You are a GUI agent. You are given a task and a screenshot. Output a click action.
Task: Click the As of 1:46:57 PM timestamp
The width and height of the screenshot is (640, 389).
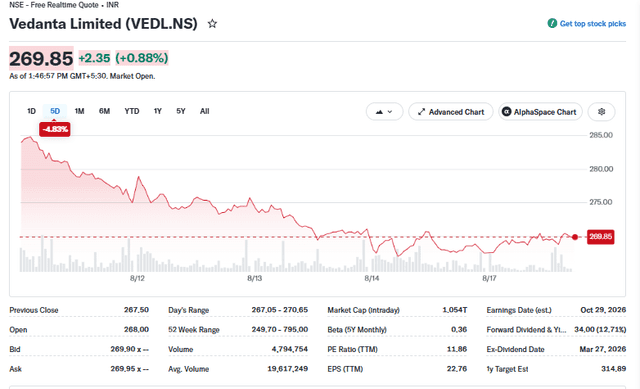82,76
